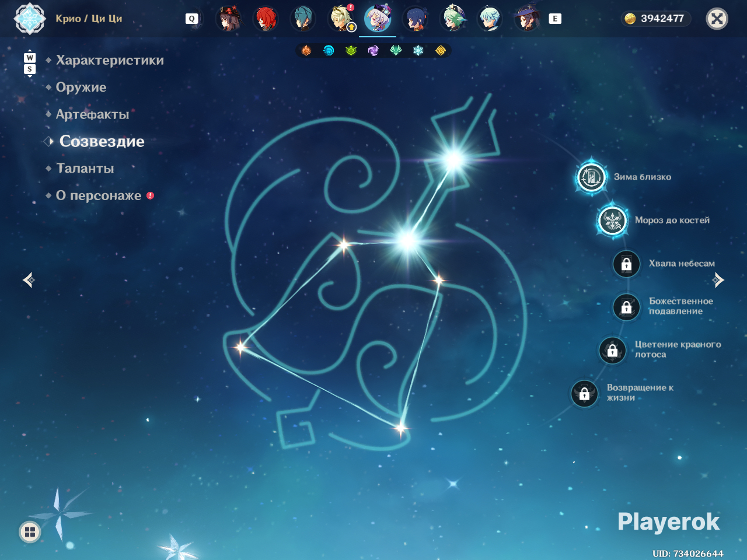Select Hu Tao's portrait in the party bar

(x=228, y=19)
